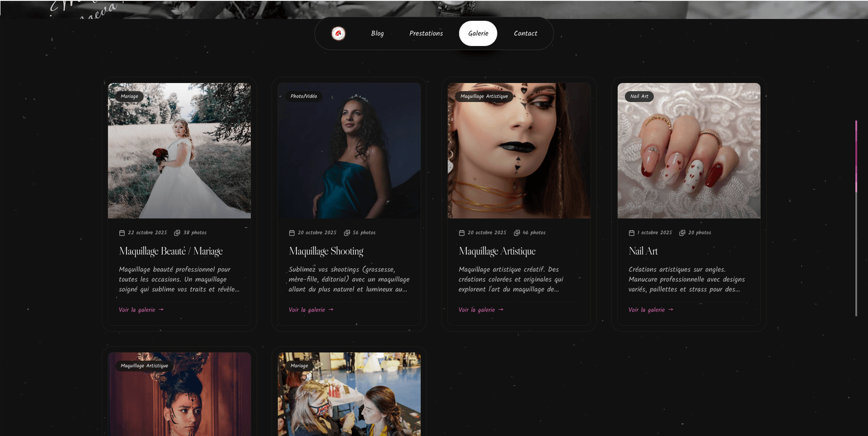This screenshot has height=436, width=868.
Task: Click the photos icon beside 56 photos
Action: pyautogui.click(x=347, y=233)
